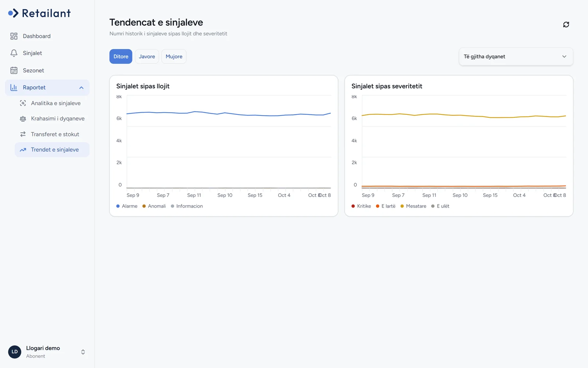Screen dimensions: 588x368
Task: Click the Sinjalet sipas severitetit chart title
Action: (x=387, y=86)
